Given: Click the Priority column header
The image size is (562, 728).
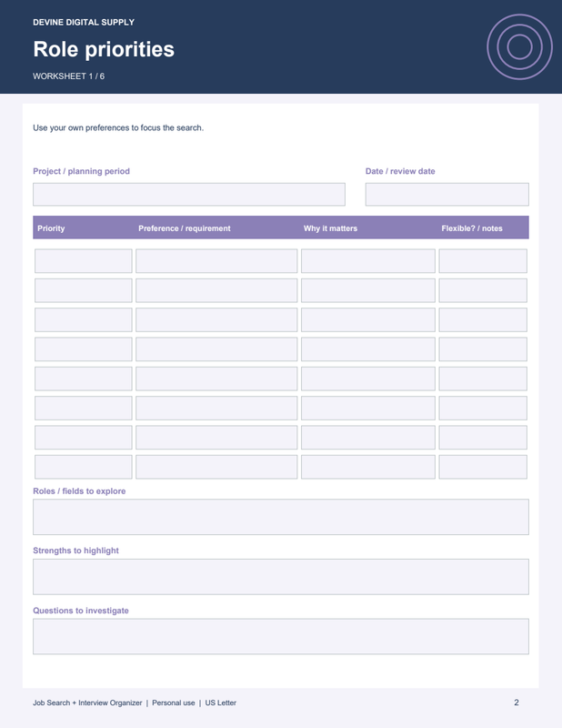Looking at the screenshot, I should point(51,228).
